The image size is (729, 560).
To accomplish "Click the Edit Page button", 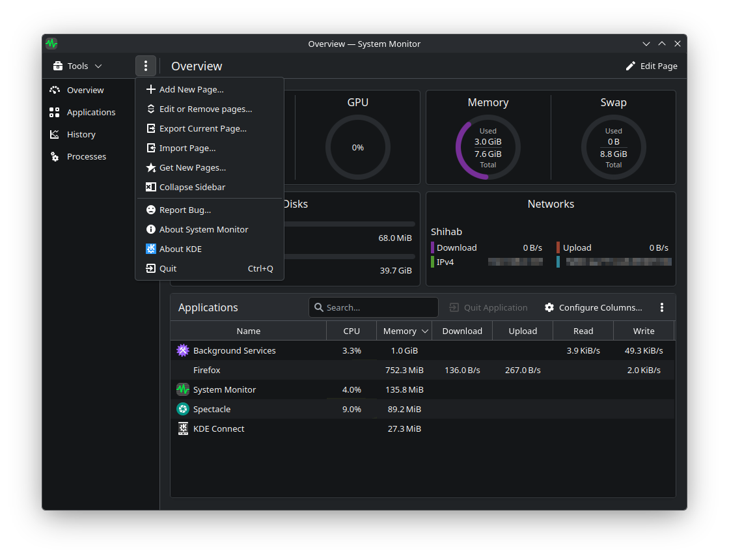I will coord(651,66).
